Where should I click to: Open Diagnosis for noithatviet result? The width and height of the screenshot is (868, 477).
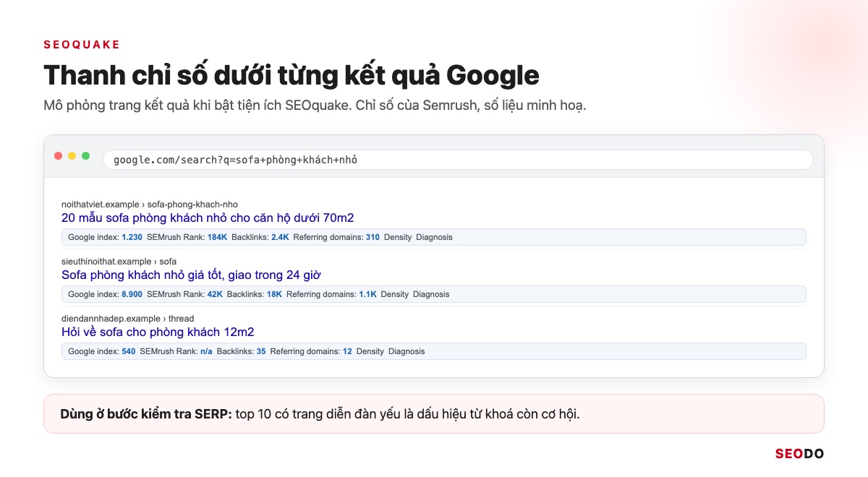[x=434, y=237]
